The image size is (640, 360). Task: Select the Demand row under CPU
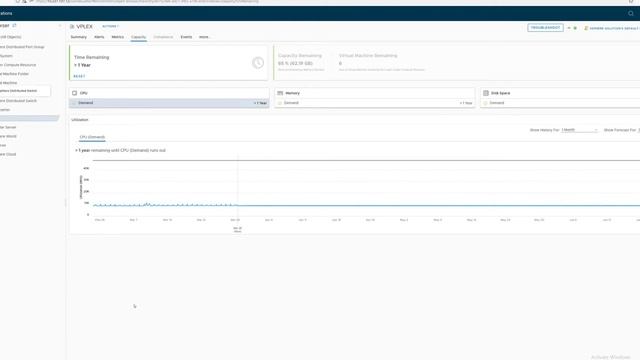tap(169, 103)
